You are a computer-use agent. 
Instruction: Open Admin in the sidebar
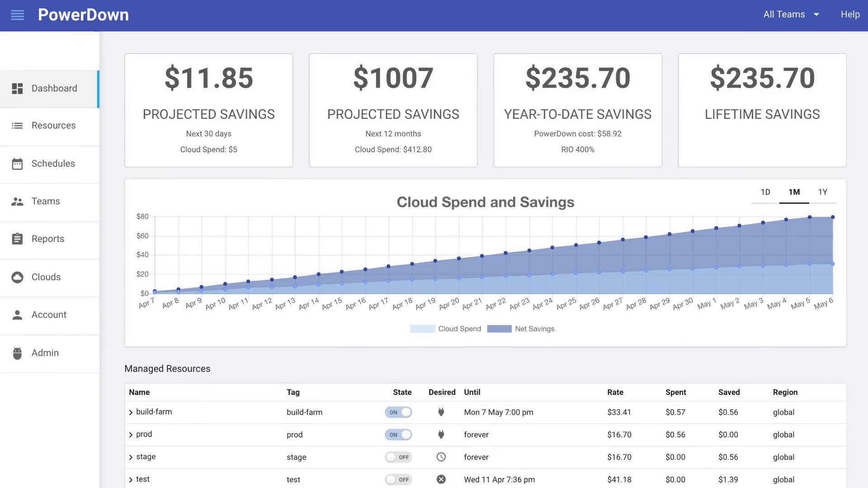(50, 353)
